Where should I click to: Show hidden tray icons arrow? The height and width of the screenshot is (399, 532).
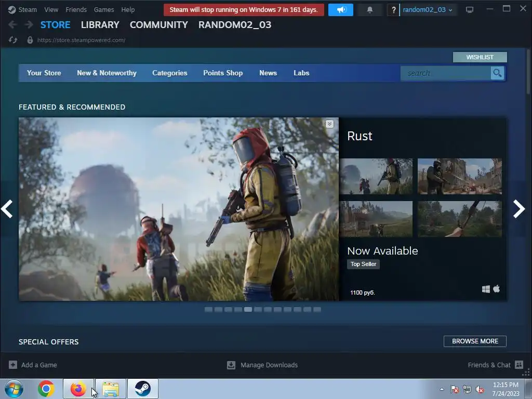tap(442, 389)
